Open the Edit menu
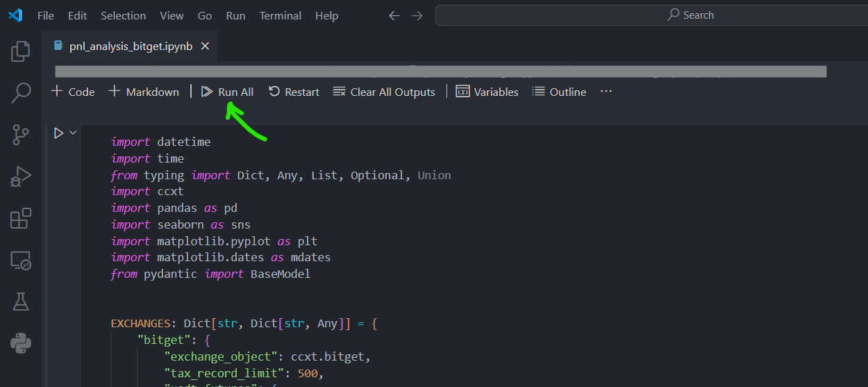This screenshot has height=387, width=868. tap(78, 15)
